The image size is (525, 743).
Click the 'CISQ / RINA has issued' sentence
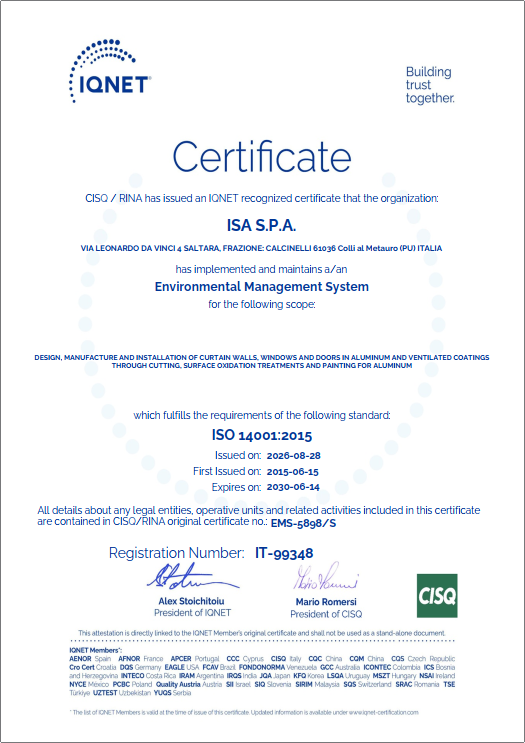(262, 199)
